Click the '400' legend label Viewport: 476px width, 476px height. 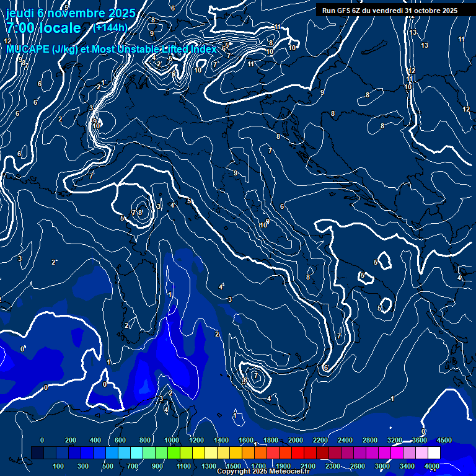tap(95, 440)
